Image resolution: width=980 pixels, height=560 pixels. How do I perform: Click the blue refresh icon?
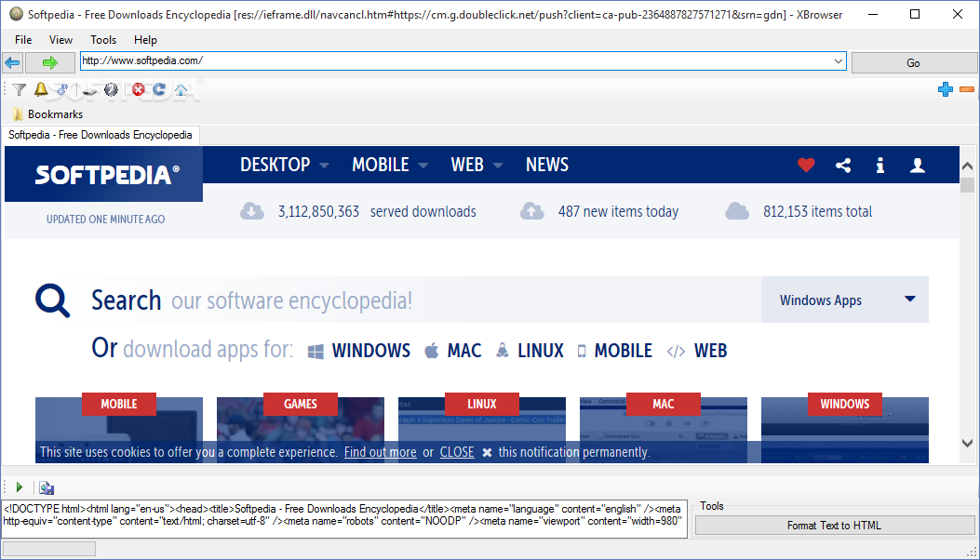pyautogui.click(x=159, y=90)
